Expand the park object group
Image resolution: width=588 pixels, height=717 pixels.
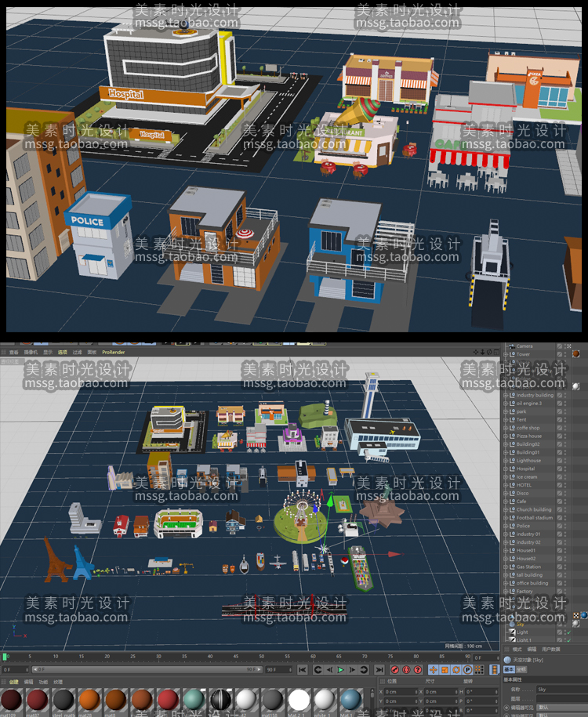[x=506, y=411]
